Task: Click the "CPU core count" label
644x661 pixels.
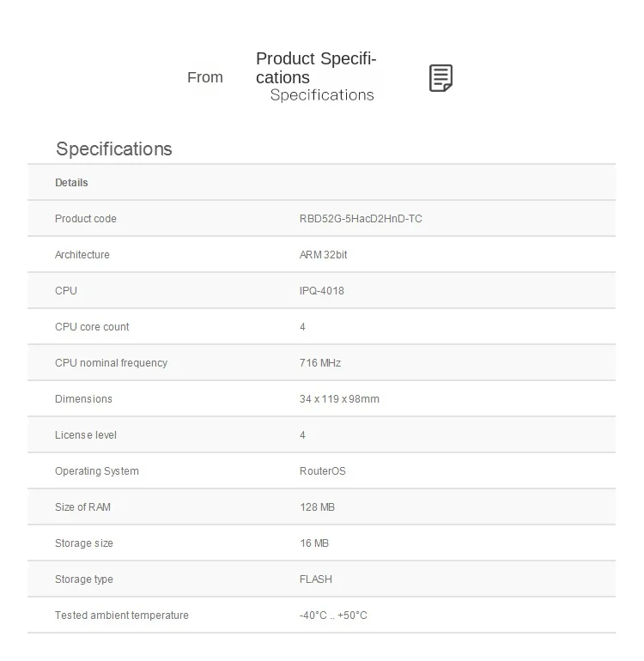Action: point(92,327)
